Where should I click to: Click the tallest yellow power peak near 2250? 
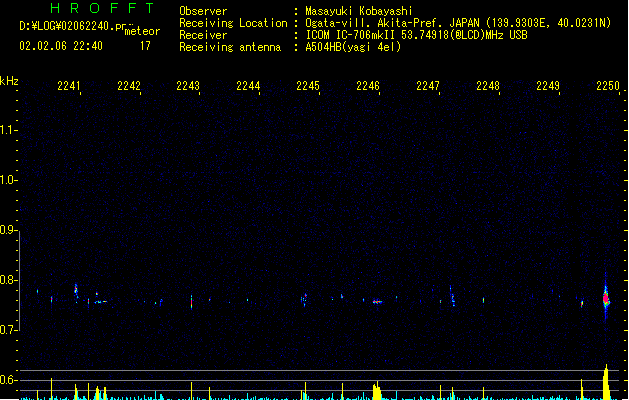(x=606, y=382)
